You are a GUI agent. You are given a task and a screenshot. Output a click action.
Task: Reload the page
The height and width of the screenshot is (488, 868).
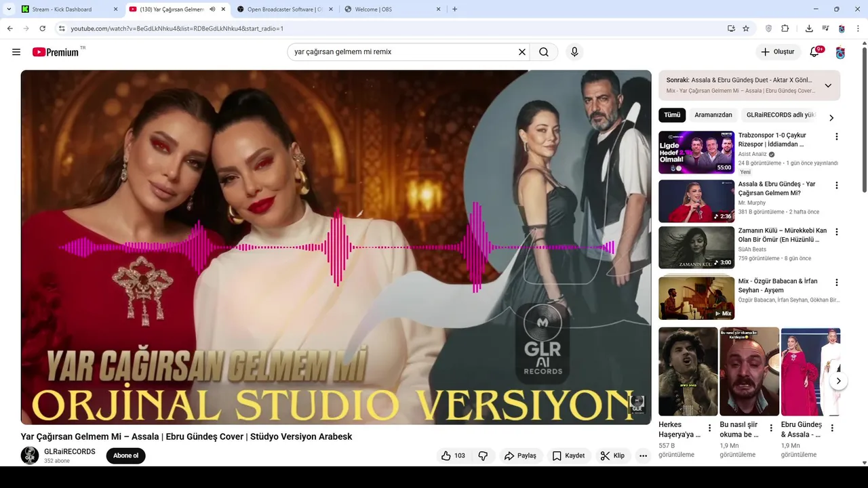tap(42, 28)
